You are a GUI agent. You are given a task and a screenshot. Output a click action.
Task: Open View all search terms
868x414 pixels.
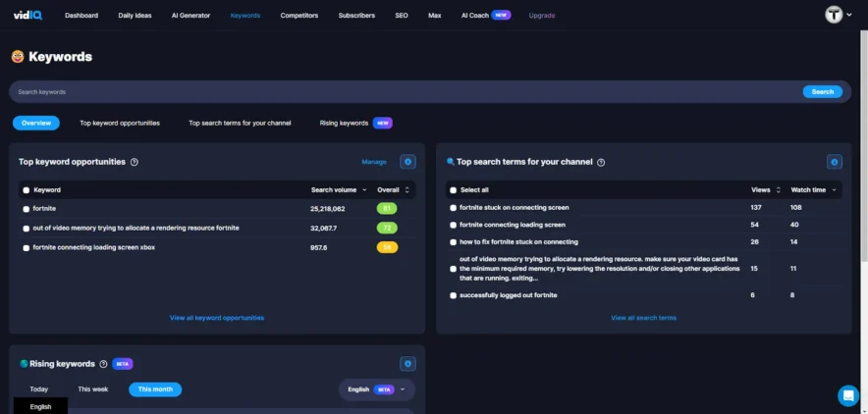click(x=644, y=318)
